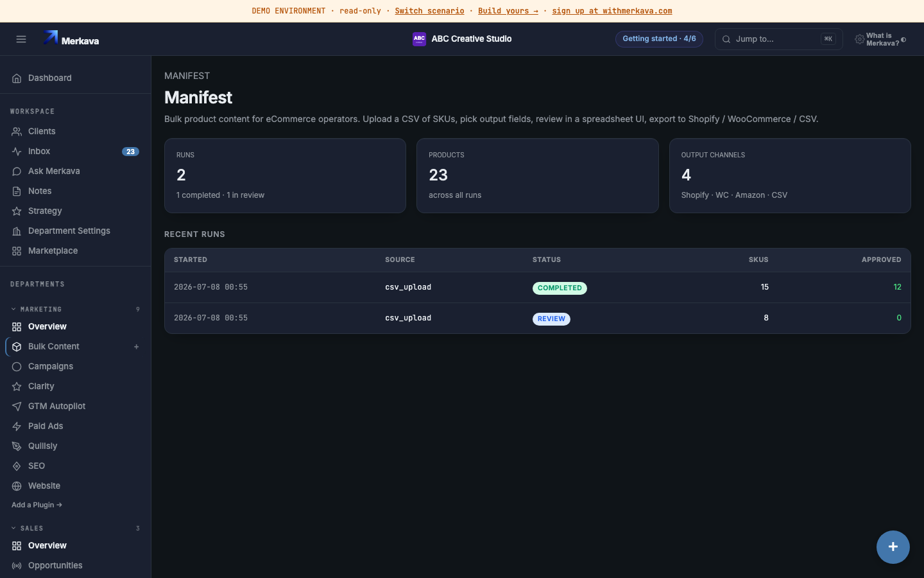Click the Website globe icon
The image size is (924, 578).
coord(17,486)
